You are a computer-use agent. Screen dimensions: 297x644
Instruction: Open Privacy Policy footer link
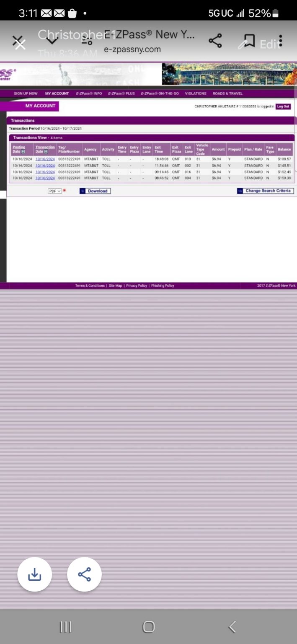tap(137, 286)
